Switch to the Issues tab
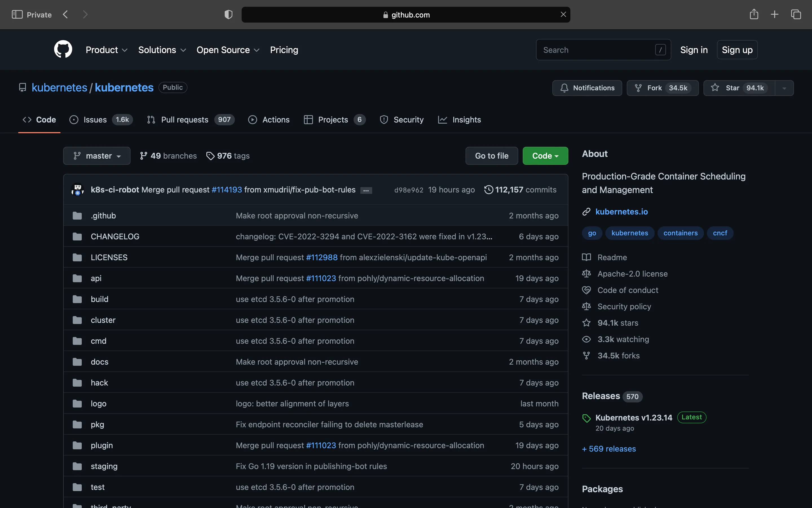This screenshot has width=812, height=508. coord(101,120)
